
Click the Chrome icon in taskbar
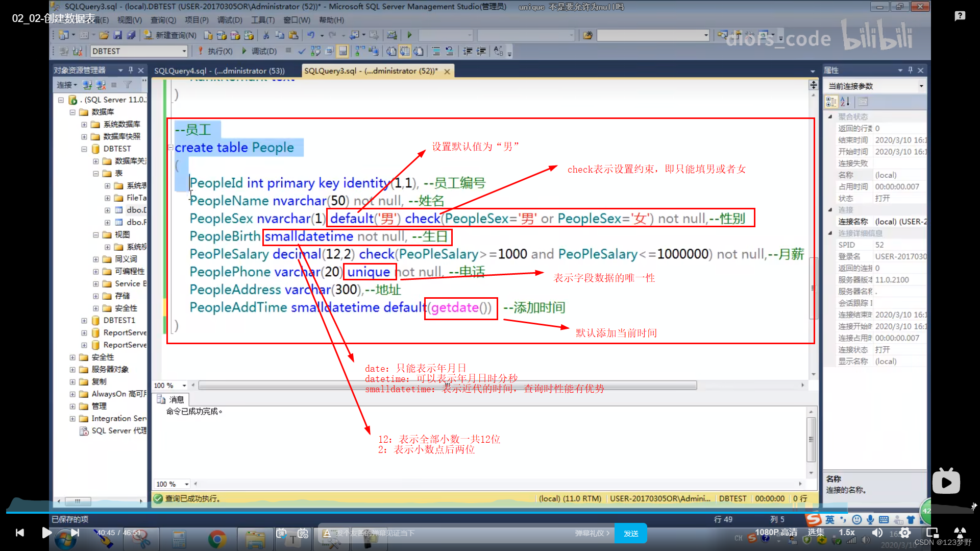[217, 539]
